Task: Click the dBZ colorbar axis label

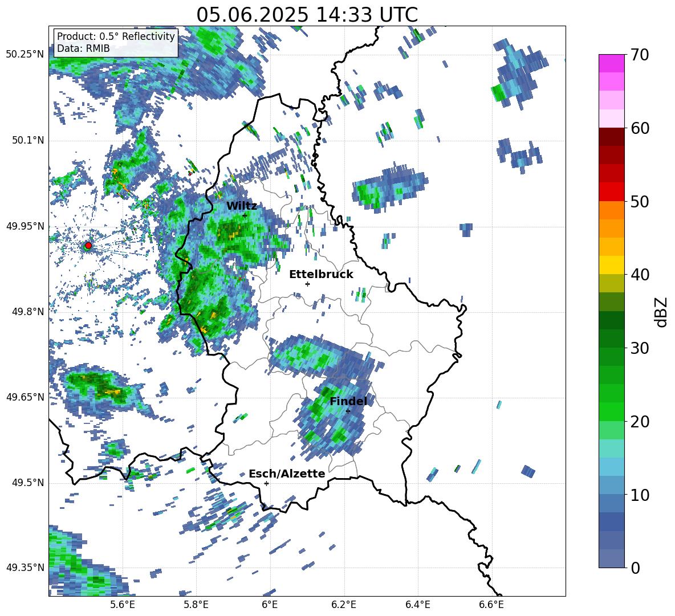Action: tap(662, 312)
